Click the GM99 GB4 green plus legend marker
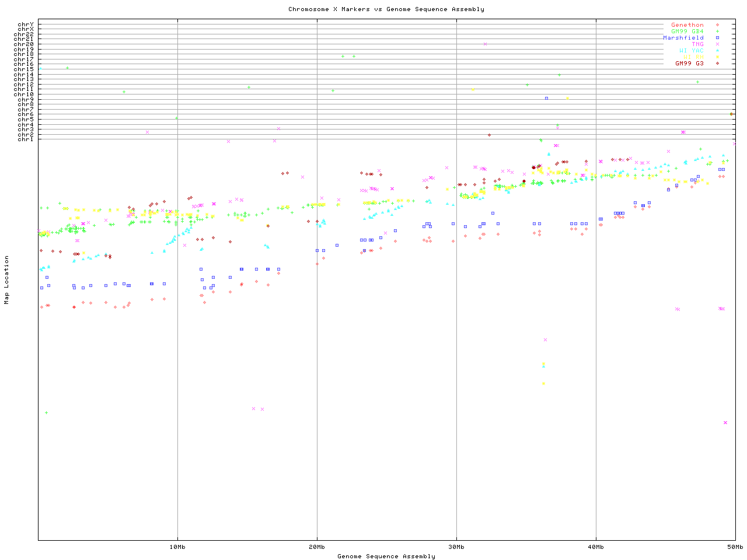The width and height of the screenshot is (747, 560). click(717, 32)
